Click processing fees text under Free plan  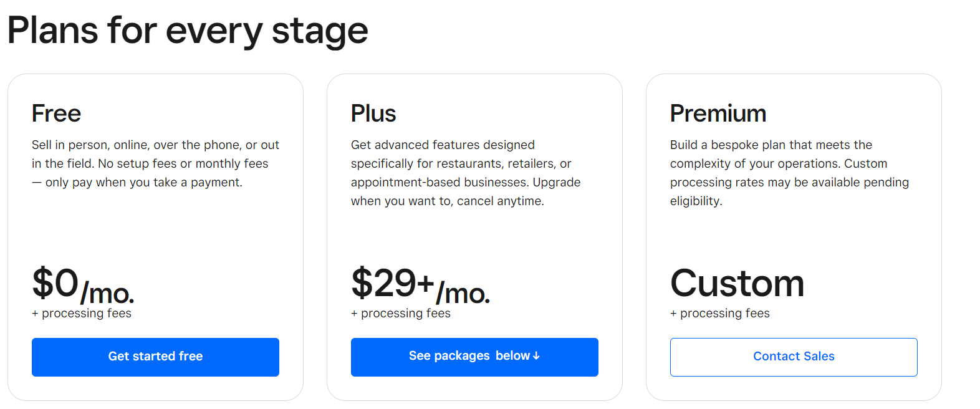pos(82,313)
